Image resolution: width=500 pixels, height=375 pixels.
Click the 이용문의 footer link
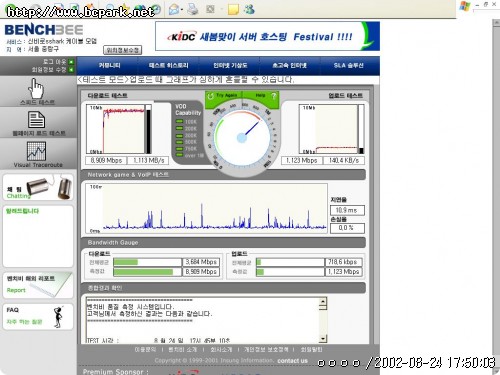[x=145, y=350]
